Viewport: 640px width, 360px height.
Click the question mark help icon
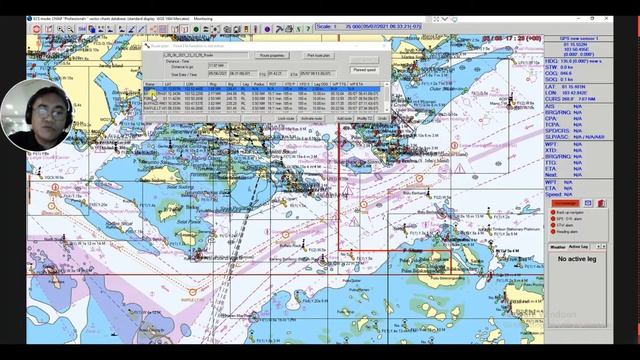tap(308, 29)
